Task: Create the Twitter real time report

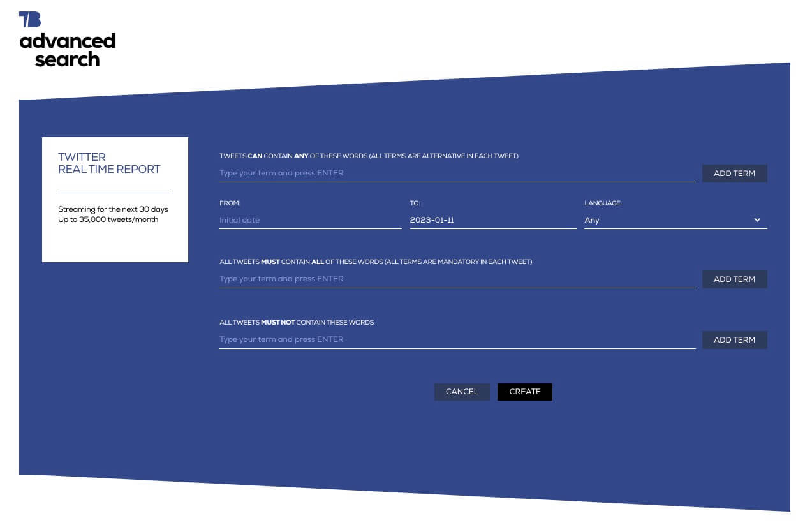Action: tap(525, 392)
